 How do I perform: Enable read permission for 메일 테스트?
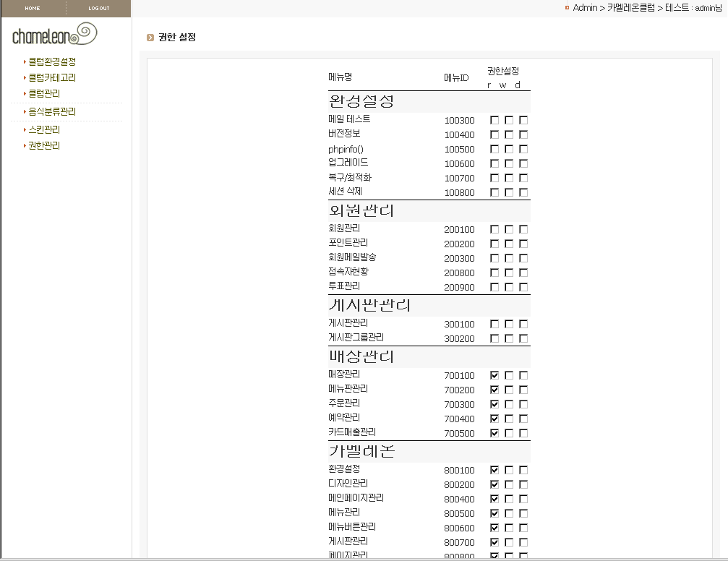point(494,120)
